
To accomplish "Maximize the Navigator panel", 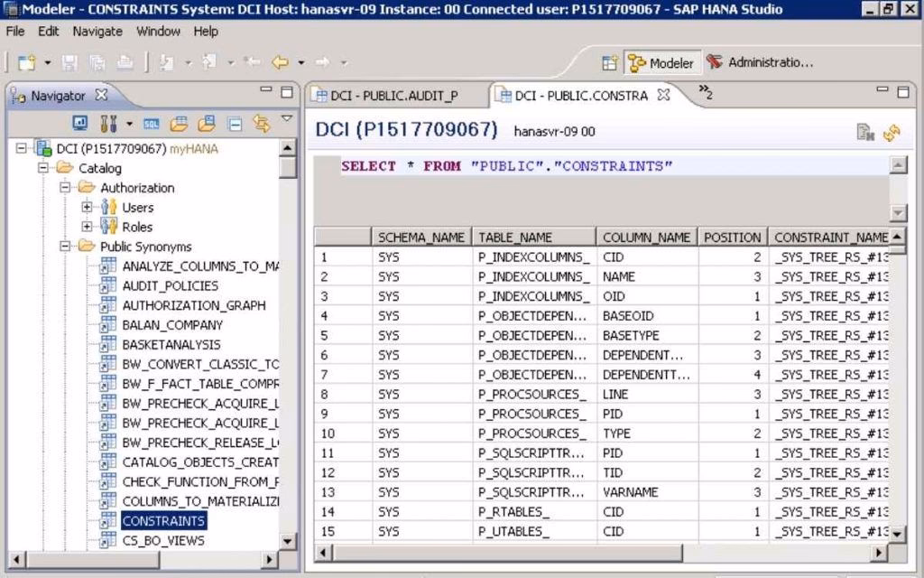I will [287, 92].
